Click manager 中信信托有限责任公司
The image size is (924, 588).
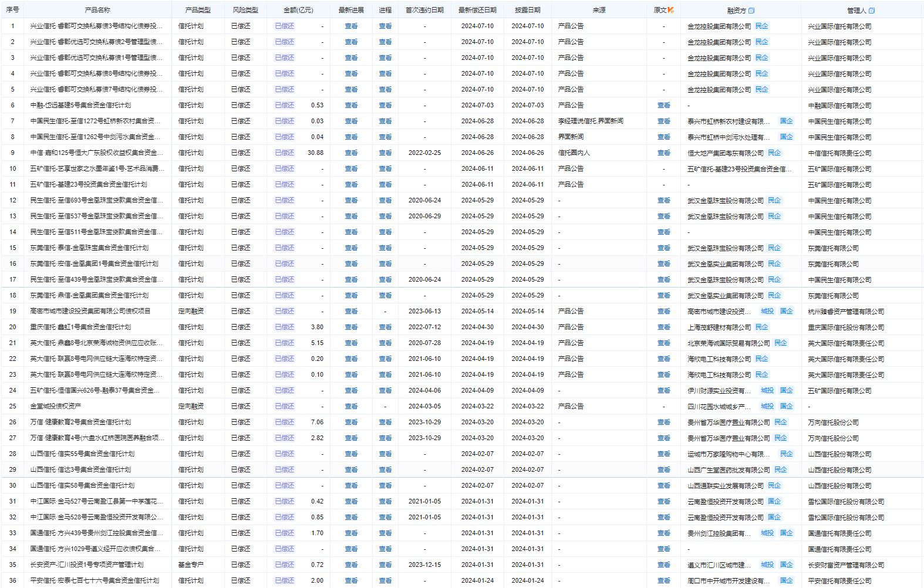839,153
